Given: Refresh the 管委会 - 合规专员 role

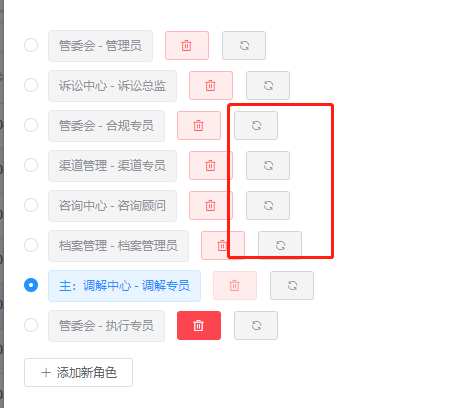Looking at the screenshot, I should [x=256, y=126].
